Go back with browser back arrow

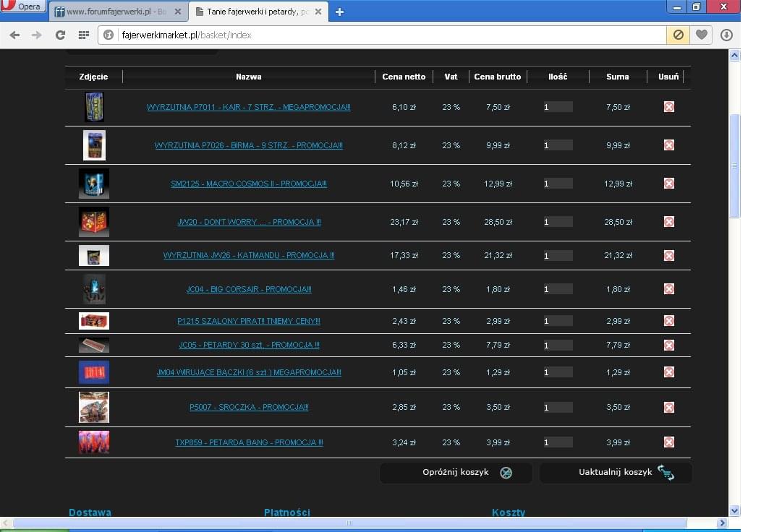coord(14,35)
